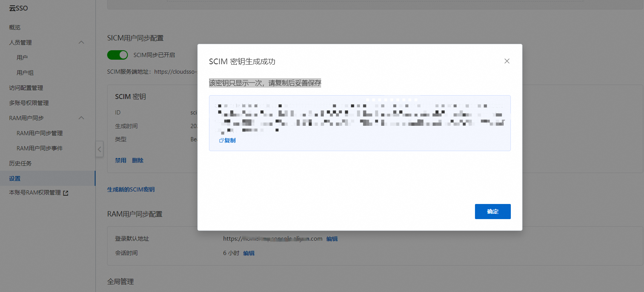Go to 用户 page in sidebar

[x=22, y=57]
